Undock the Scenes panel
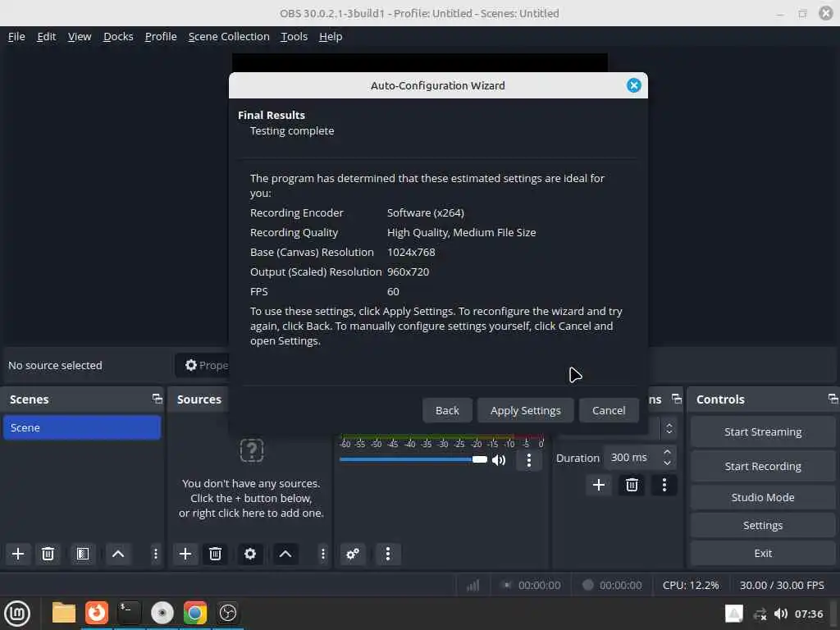Image resolution: width=840 pixels, height=630 pixels. pyautogui.click(x=157, y=399)
